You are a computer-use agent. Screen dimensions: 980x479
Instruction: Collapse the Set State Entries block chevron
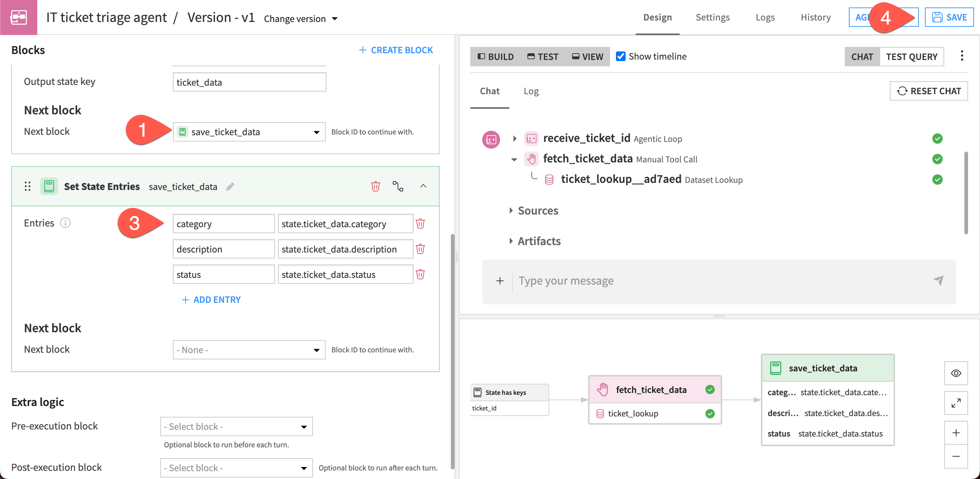point(423,186)
